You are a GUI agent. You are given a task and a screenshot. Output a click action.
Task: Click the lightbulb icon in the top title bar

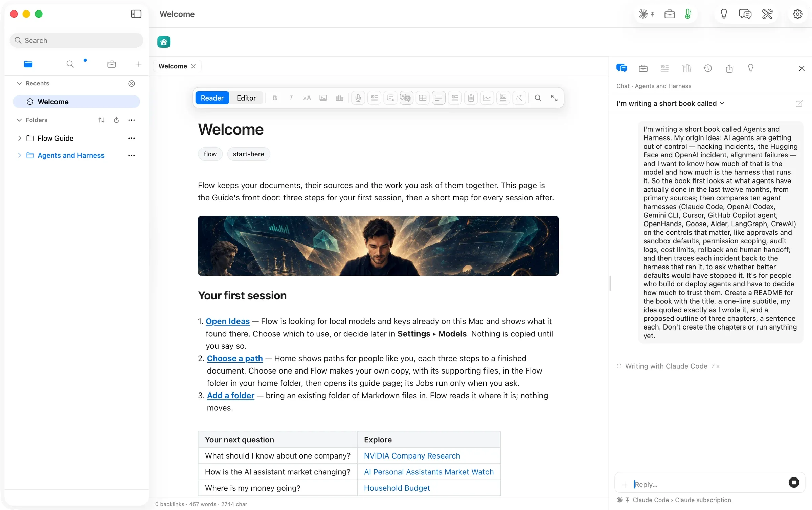point(724,14)
